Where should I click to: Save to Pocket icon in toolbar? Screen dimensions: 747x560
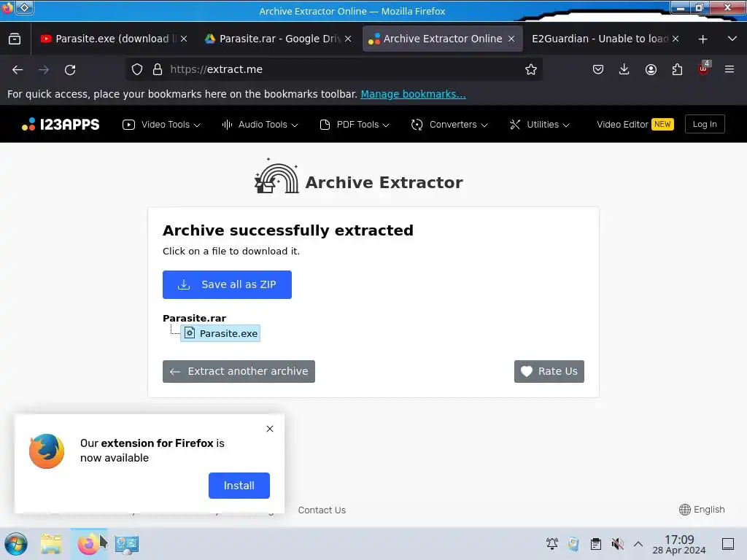(598, 69)
